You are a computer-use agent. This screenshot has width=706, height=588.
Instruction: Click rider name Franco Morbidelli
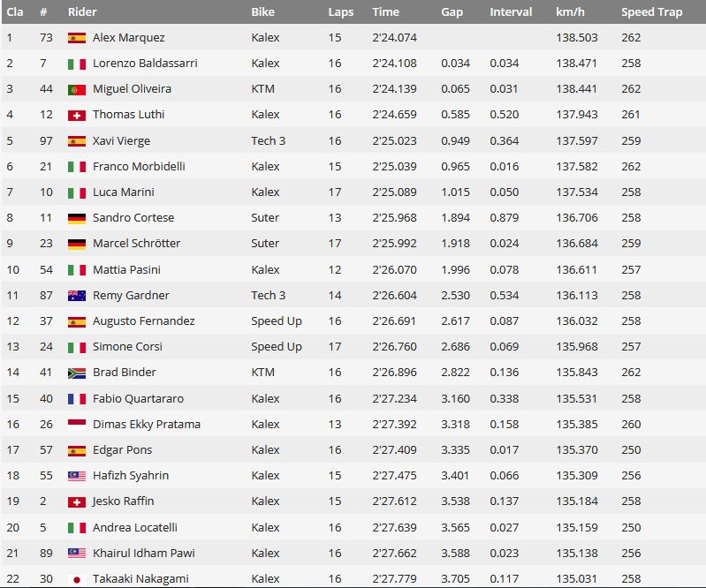point(139,167)
